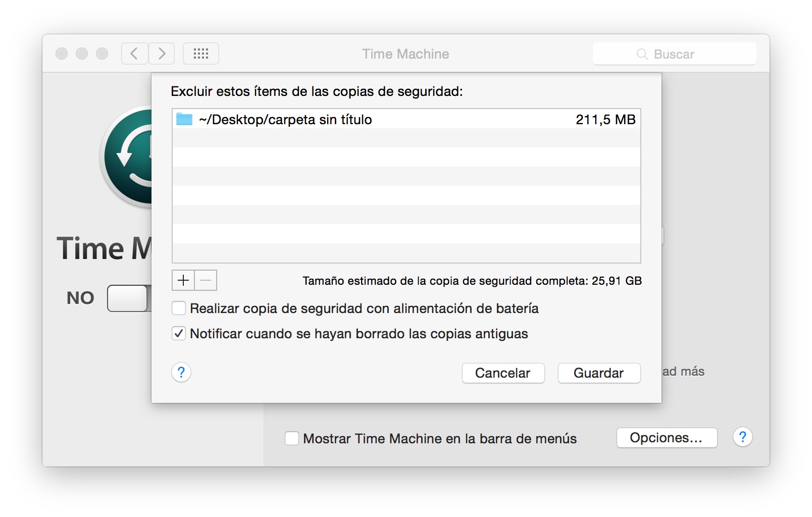The height and width of the screenshot is (517, 812).
Task: Enable backup on battery power checkbox
Action: click(x=179, y=308)
